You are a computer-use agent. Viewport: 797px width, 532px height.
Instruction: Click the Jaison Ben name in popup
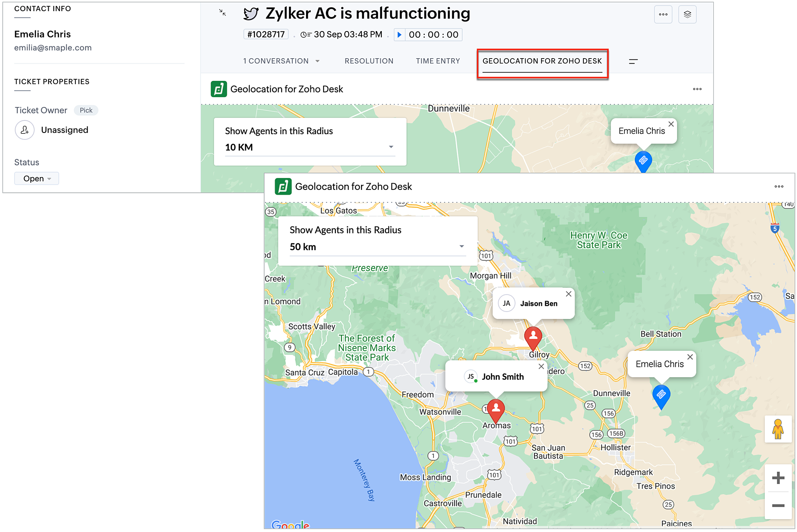[x=539, y=303]
